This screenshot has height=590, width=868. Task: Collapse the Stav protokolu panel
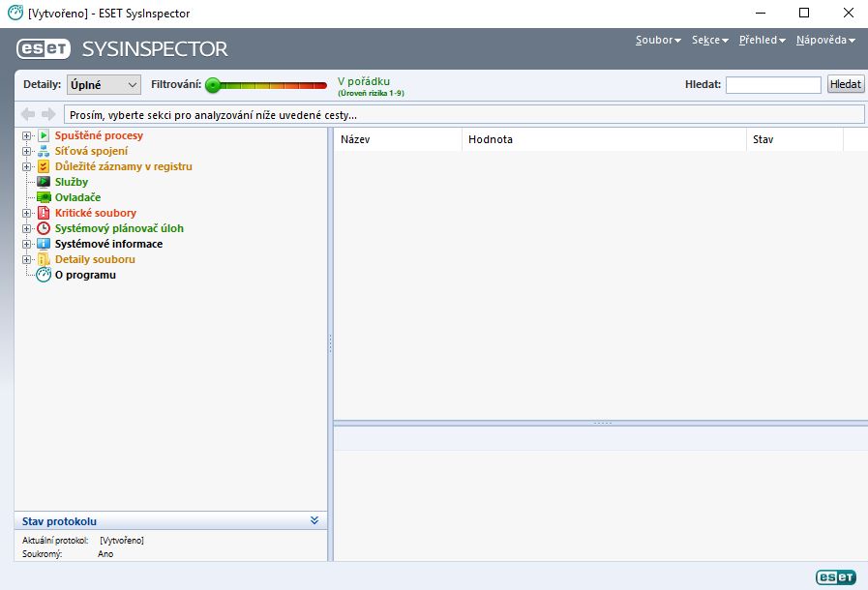[314, 520]
